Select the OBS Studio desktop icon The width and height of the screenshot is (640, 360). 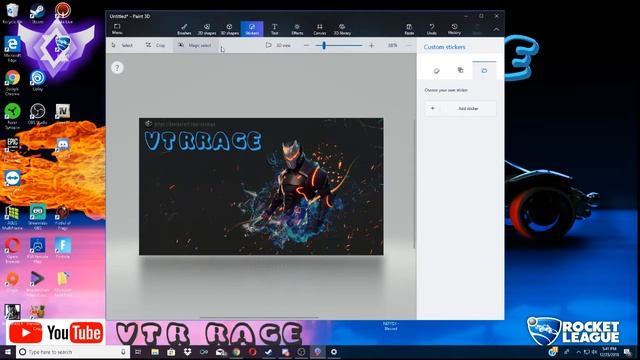click(38, 114)
